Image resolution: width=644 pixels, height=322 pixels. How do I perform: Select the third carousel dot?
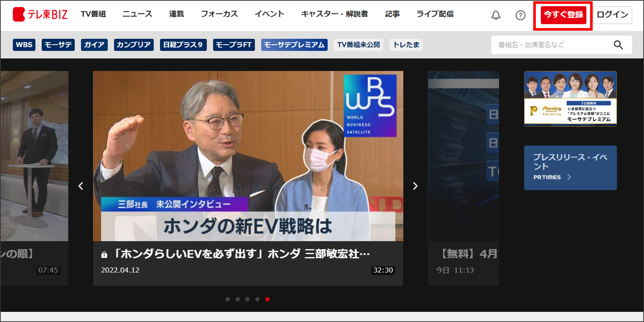click(x=247, y=299)
